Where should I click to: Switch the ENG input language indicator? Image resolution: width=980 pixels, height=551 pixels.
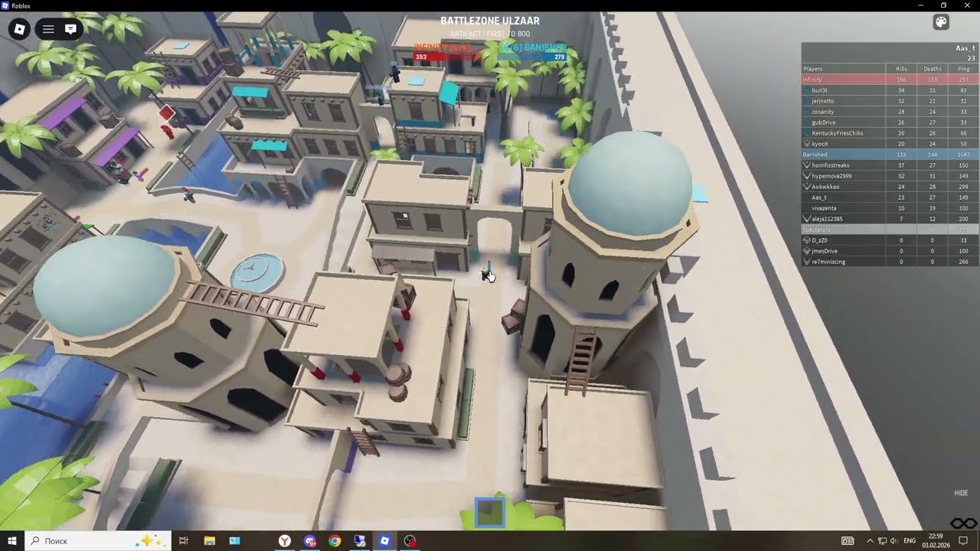(x=910, y=541)
